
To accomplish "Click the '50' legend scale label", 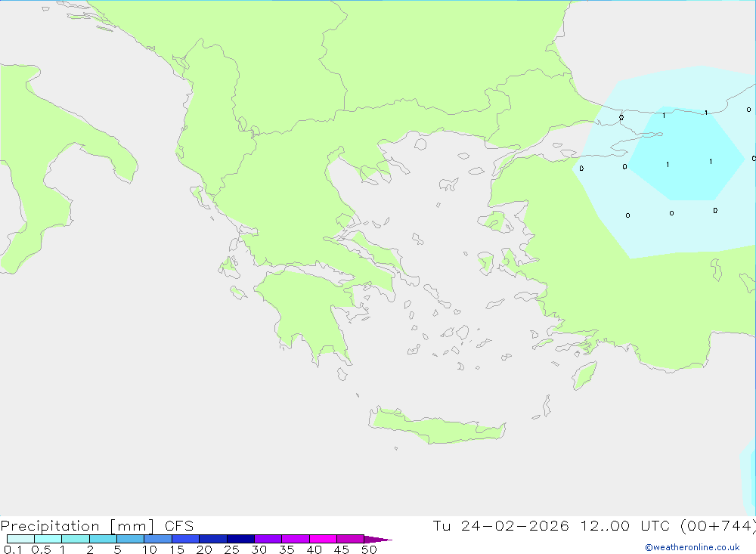I will pyautogui.click(x=370, y=549).
